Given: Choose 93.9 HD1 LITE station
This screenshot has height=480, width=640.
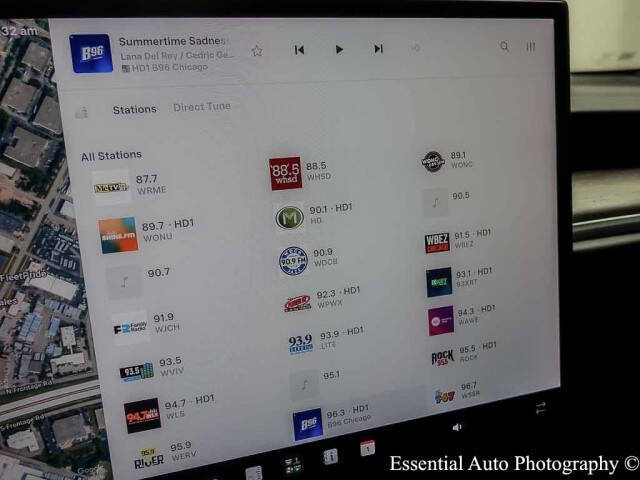Looking at the screenshot, I should (x=325, y=341).
